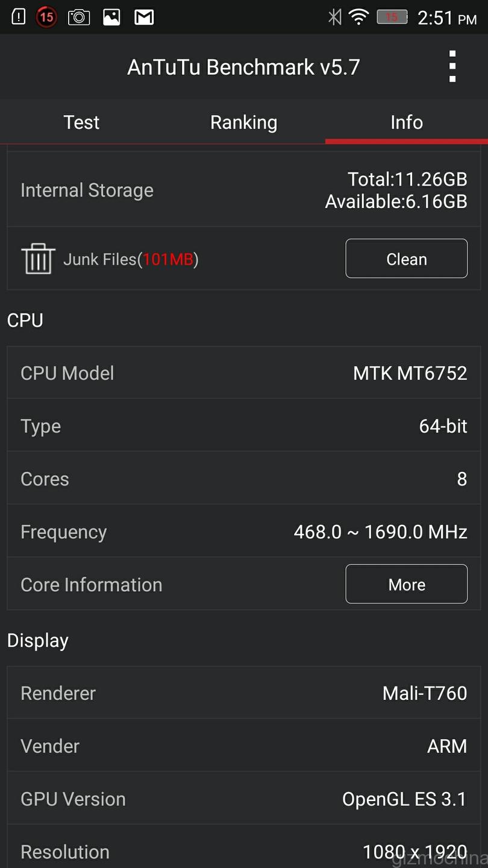The width and height of the screenshot is (488, 868).
Task: Tap the Renderer Mali-T760 row
Action: [244, 693]
